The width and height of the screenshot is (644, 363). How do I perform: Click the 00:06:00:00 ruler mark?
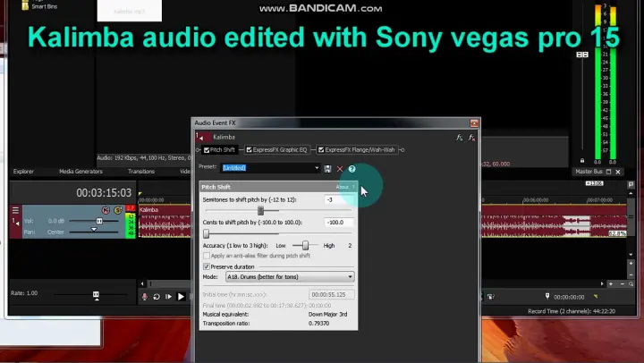(x=535, y=200)
